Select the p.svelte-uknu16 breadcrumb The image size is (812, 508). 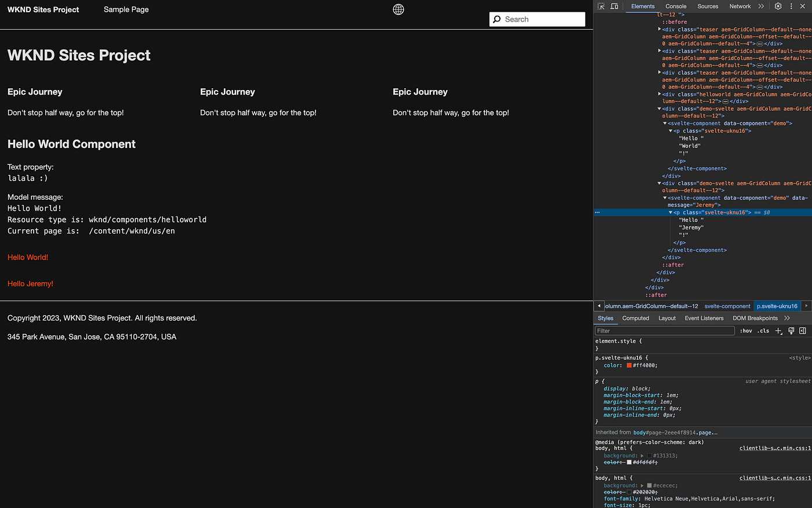777,306
